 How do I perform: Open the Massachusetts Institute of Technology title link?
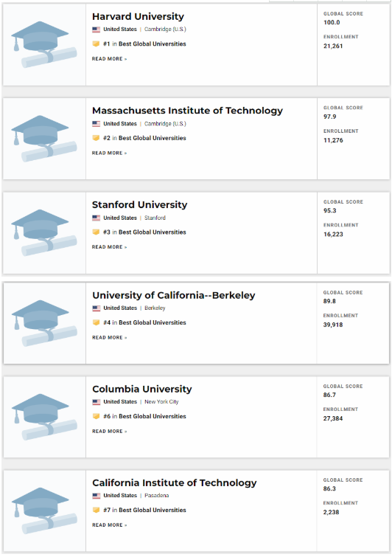pos(187,111)
